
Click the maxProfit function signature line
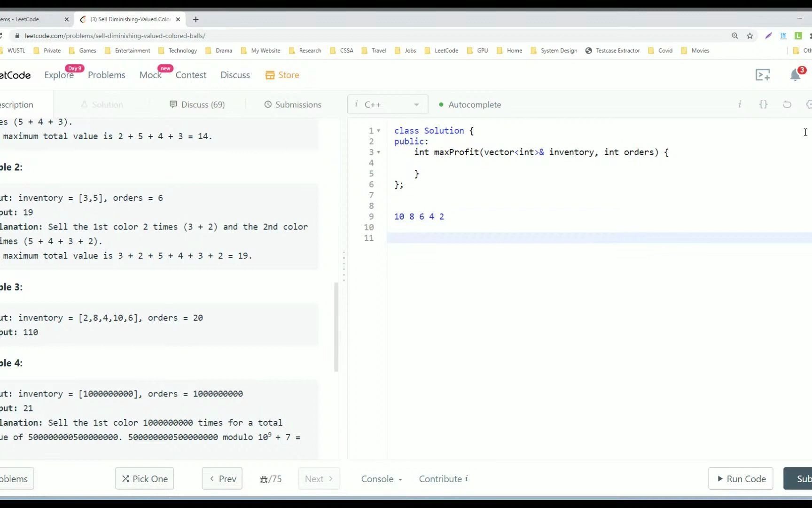point(541,152)
